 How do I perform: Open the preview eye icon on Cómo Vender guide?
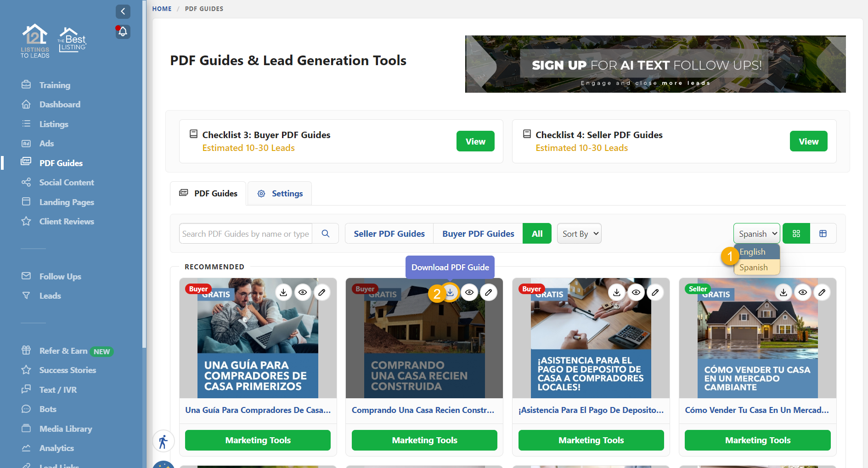(802, 292)
